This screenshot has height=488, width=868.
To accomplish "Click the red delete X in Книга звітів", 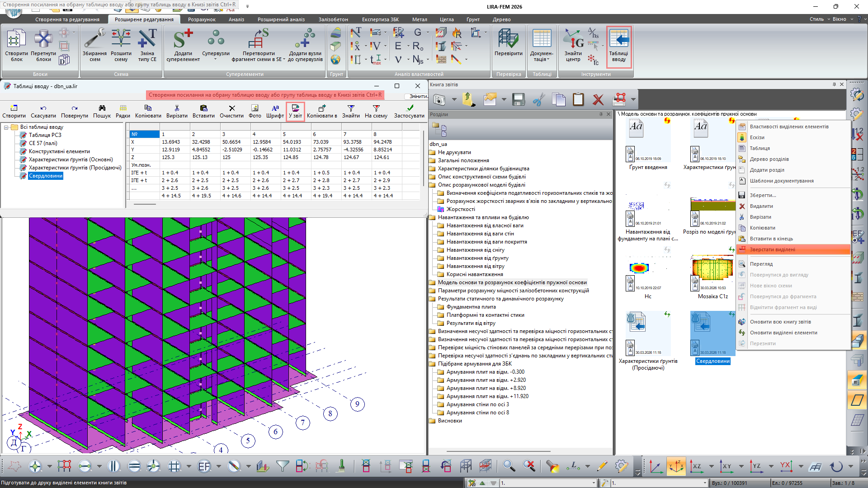I will pyautogui.click(x=598, y=99).
